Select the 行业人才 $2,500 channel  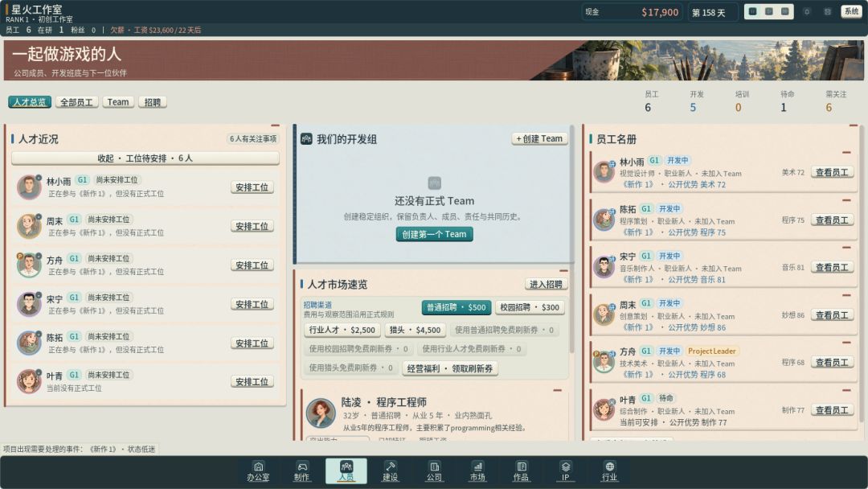pos(342,330)
